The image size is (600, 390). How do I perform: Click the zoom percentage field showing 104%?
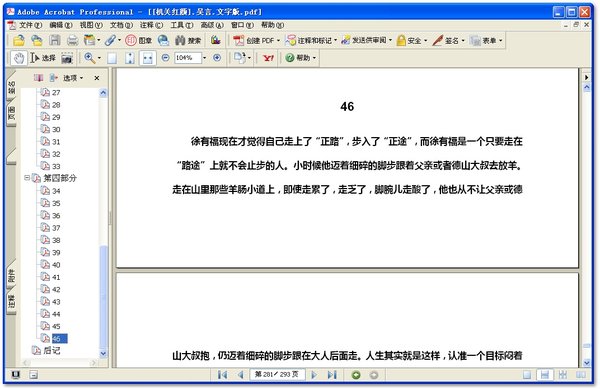[188, 58]
